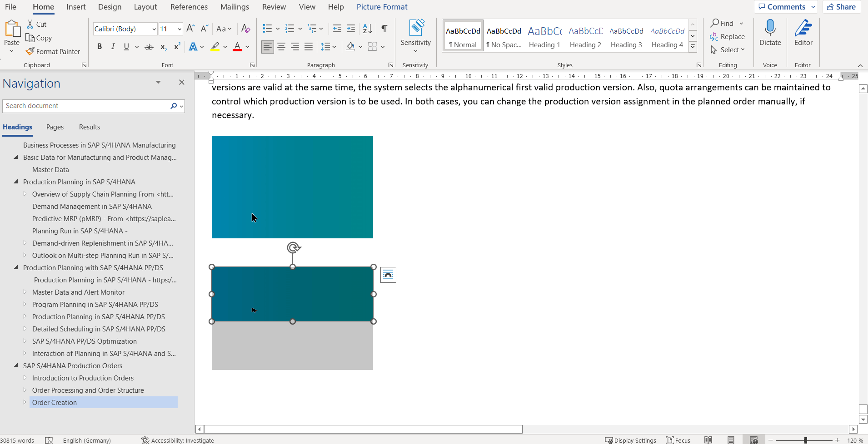
Task: Switch to Web Layout view
Action: pyautogui.click(x=753, y=440)
